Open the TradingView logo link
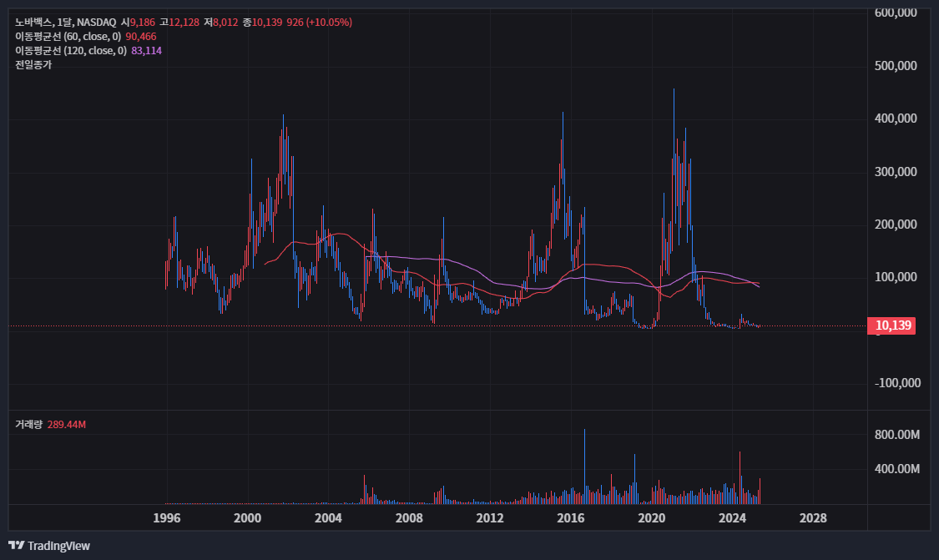This screenshot has width=939, height=560. pyautogui.click(x=49, y=546)
